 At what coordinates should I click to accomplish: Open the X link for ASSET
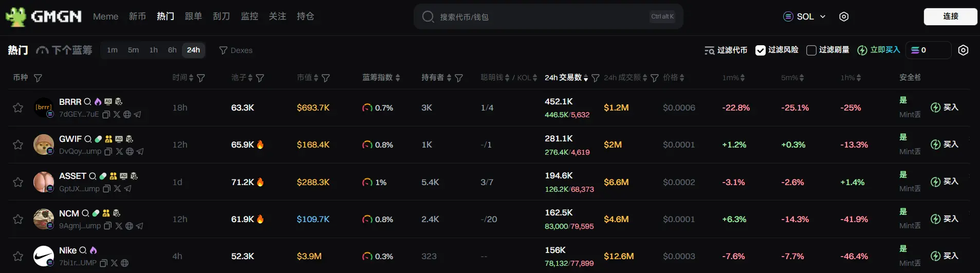(117, 189)
